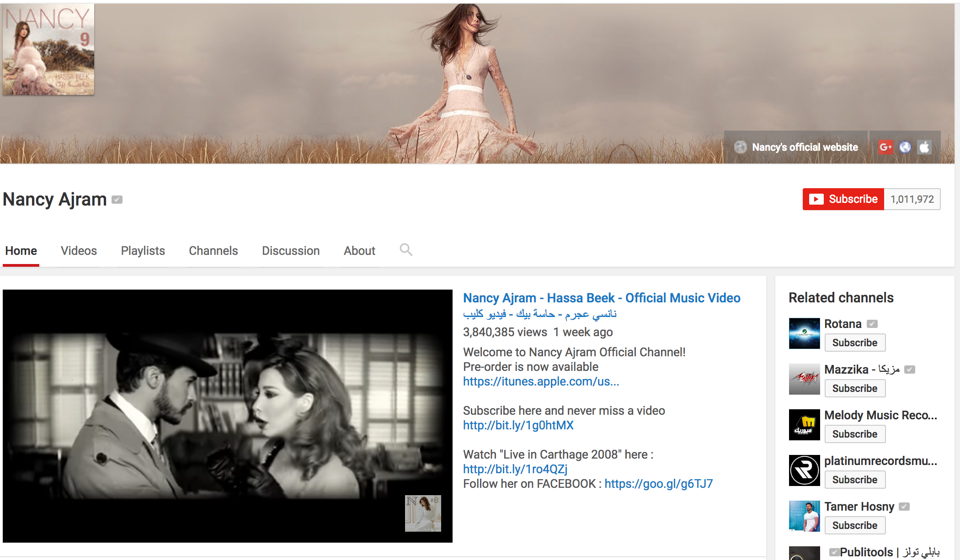
Task: Open the Discussion tab
Action: pos(291,251)
